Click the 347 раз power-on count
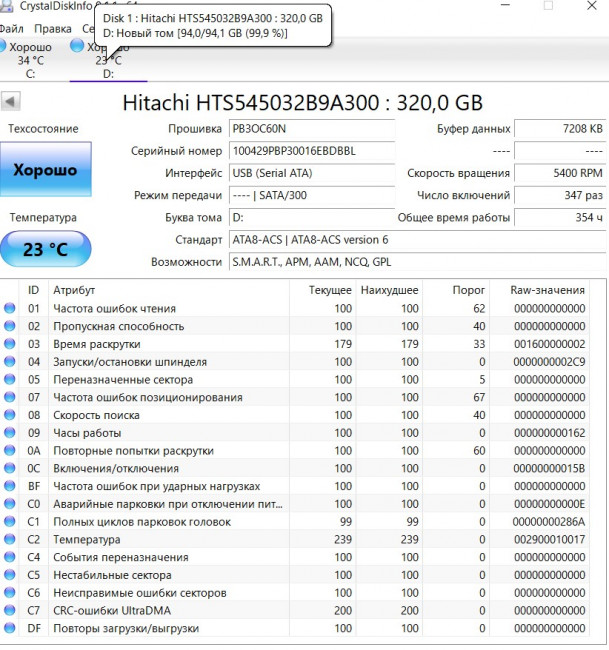Screen dimensions: 609x650 (x=560, y=195)
